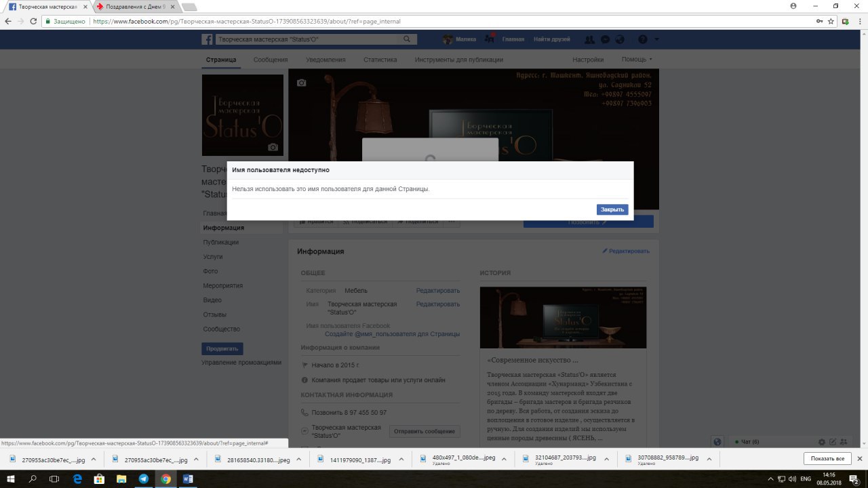Click the camera icon on the profile picture
868x488 pixels.
[273, 147]
